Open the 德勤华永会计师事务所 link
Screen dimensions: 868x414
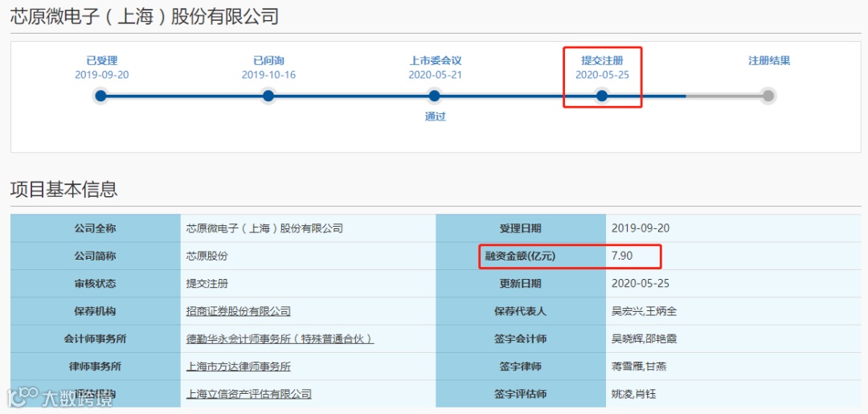pyautogui.click(x=280, y=338)
